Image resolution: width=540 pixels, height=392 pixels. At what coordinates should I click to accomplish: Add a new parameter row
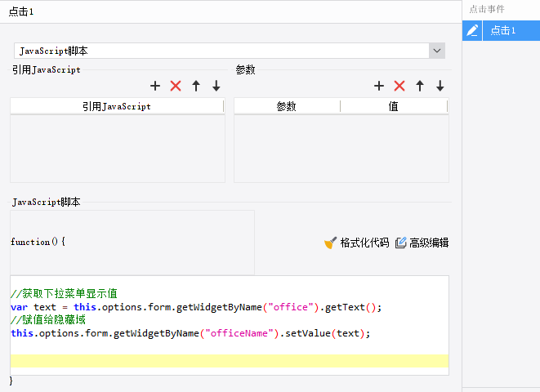[379, 86]
